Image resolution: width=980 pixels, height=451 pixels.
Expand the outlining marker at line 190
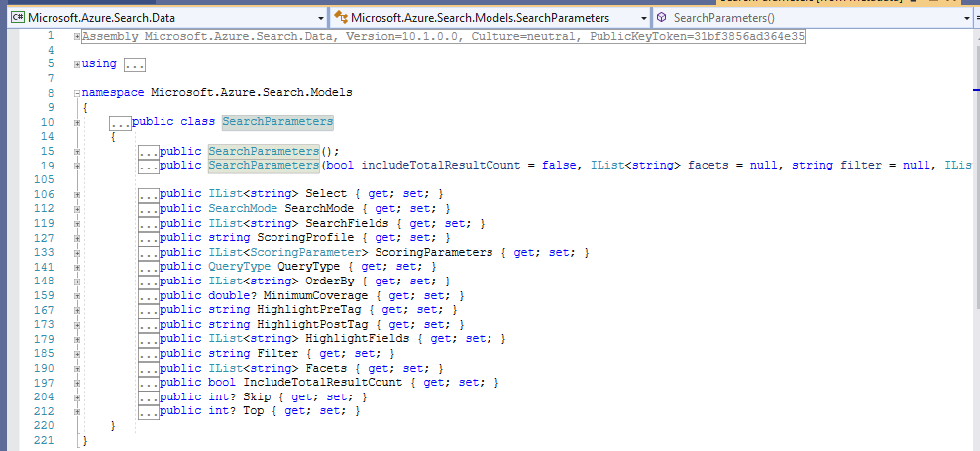click(x=77, y=369)
